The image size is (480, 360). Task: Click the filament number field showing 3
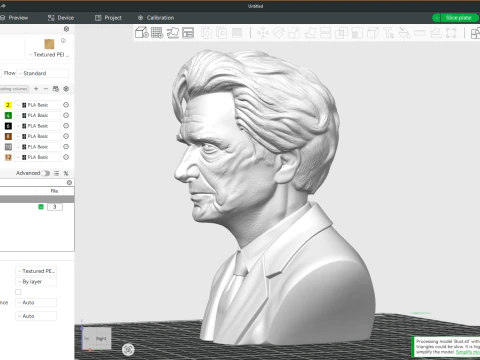point(55,207)
